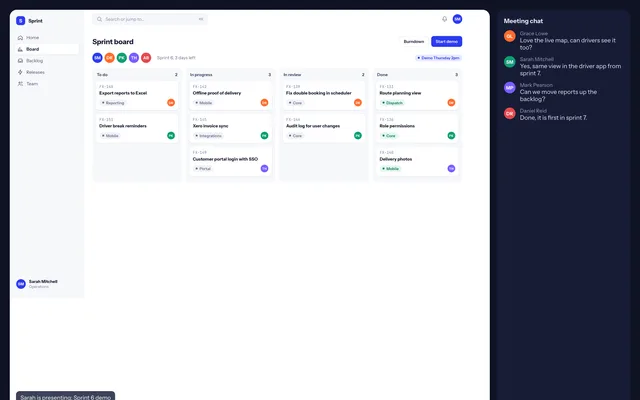Click assignee avatar on Customer portal login card

tap(264, 168)
